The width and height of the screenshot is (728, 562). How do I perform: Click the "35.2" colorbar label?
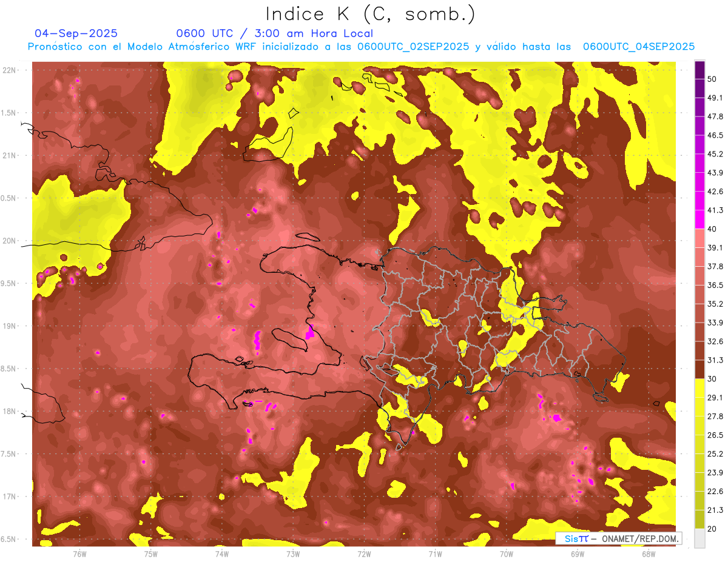(x=715, y=304)
